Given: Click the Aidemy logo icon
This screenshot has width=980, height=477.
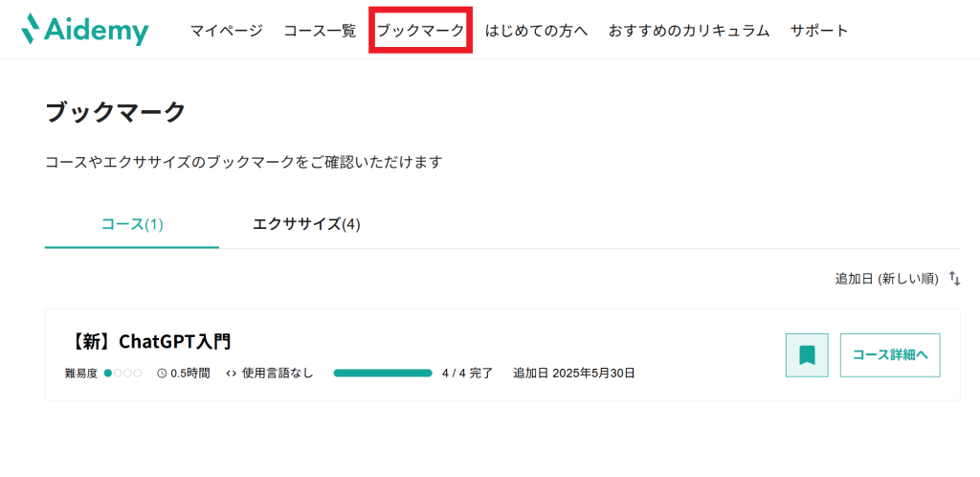Looking at the screenshot, I should pos(33,29).
